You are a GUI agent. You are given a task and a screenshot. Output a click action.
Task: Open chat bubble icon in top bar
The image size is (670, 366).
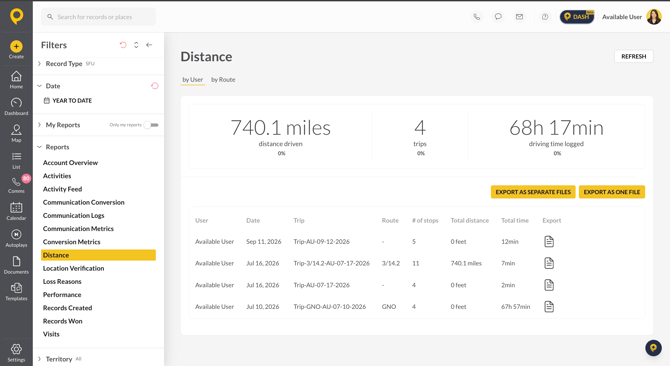498,17
